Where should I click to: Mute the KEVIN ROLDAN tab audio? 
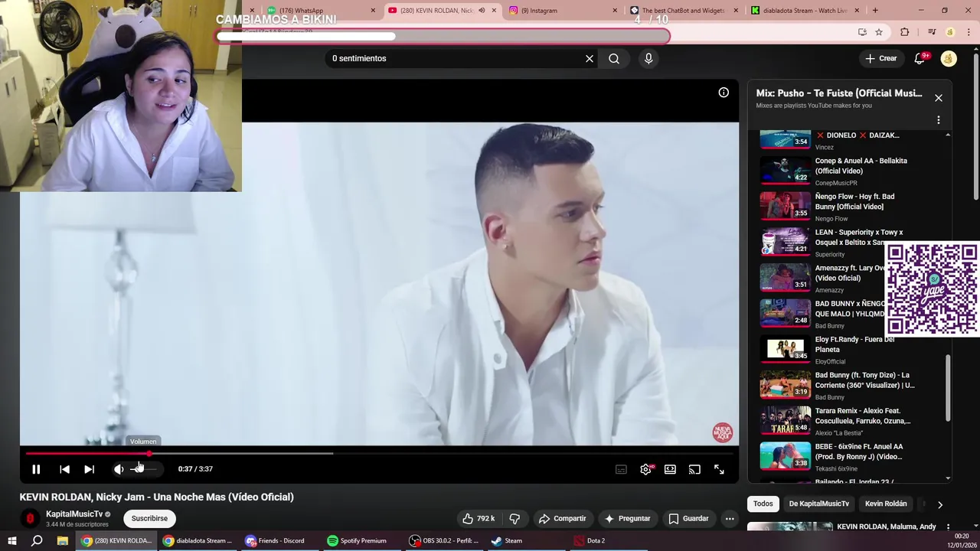(x=482, y=11)
